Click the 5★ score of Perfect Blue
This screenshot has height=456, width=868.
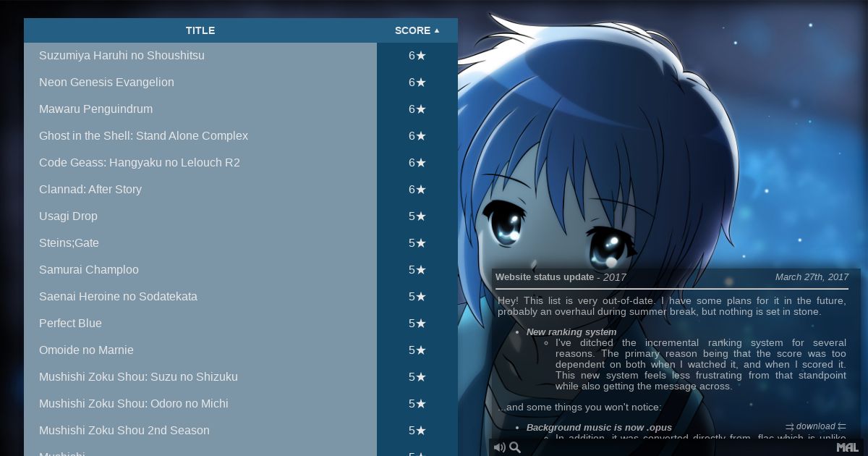[x=417, y=324]
